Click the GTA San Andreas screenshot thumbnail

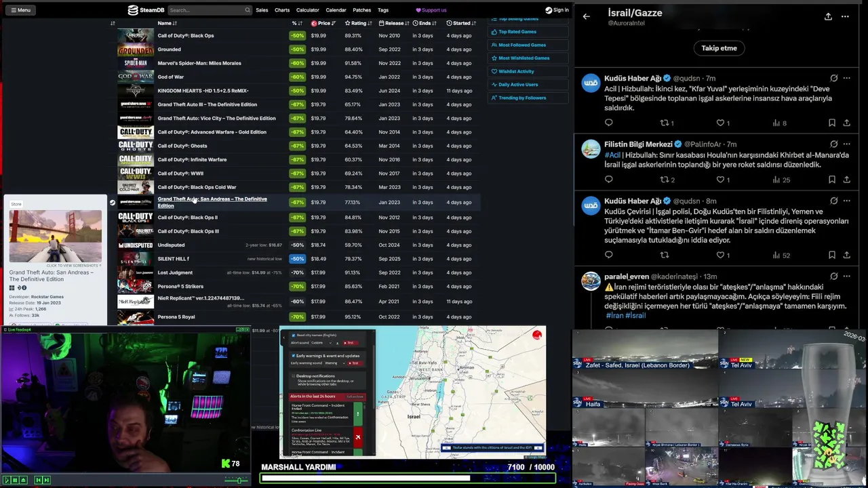(56, 236)
